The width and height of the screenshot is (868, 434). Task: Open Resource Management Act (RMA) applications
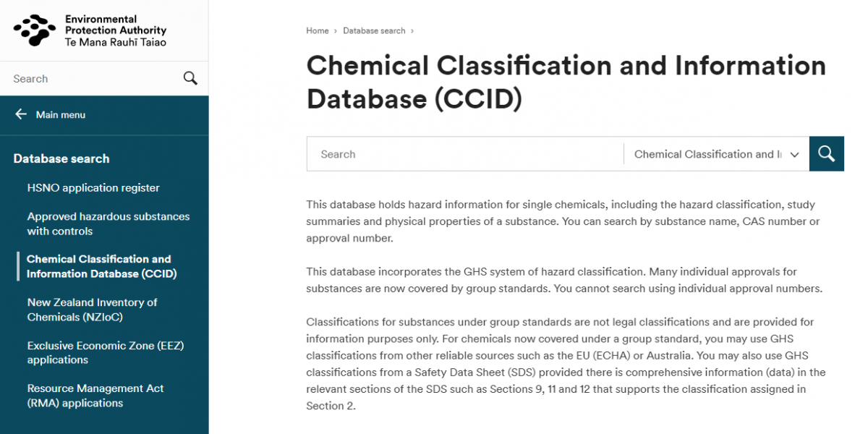tap(95, 396)
